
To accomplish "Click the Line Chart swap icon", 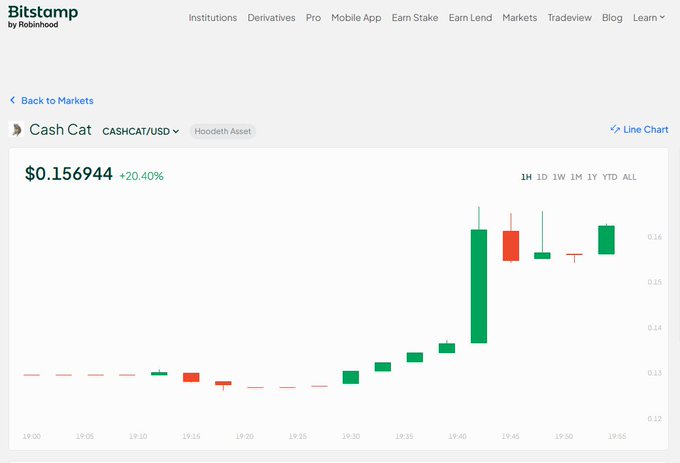I will [x=615, y=129].
